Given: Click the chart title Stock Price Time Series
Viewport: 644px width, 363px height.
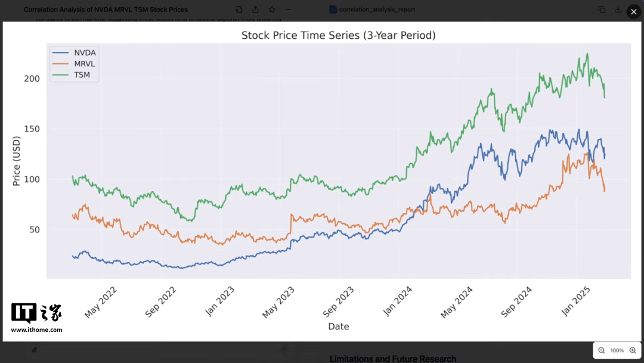Looking at the screenshot, I should coord(338,36).
